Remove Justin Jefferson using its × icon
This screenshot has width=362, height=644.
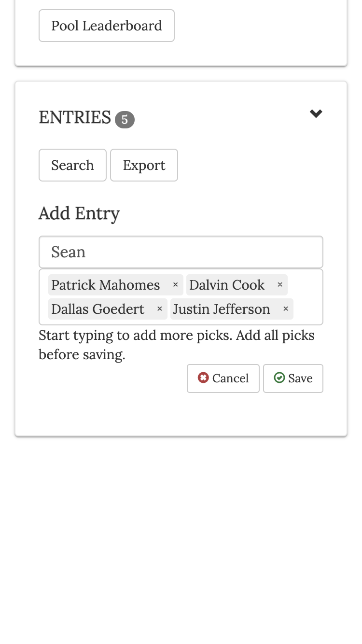[286, 309]
